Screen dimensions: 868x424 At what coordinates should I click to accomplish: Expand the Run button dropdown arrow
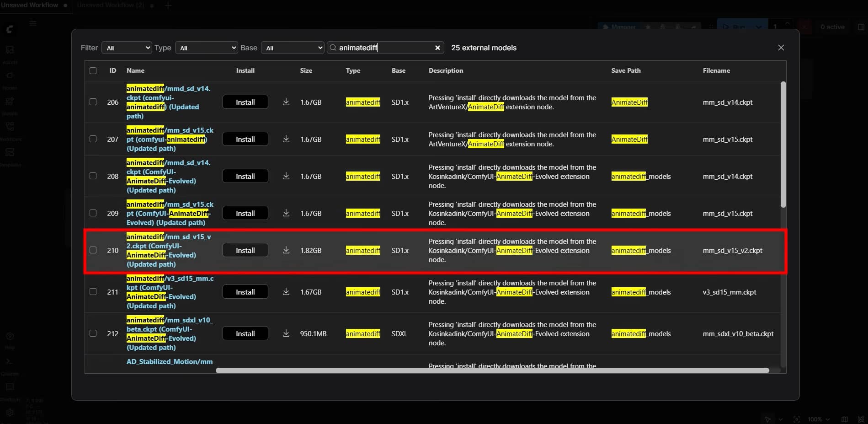[759, 27]
